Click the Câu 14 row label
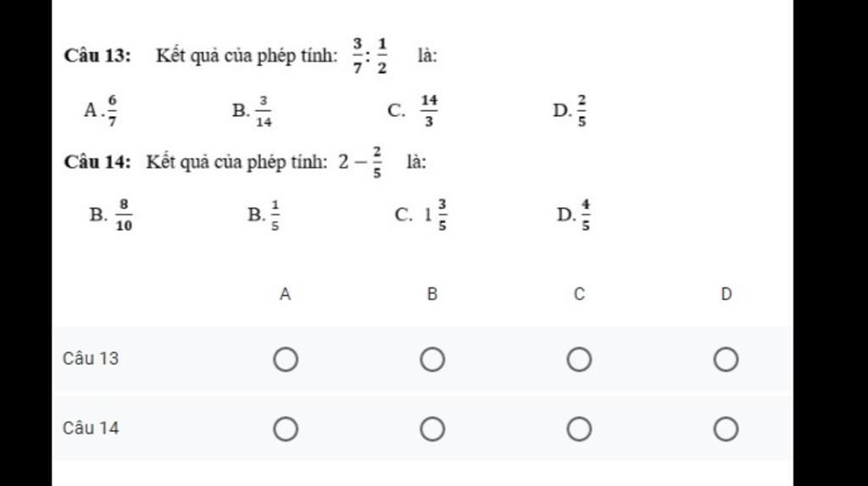Viewport: 868px width, 486px height. tap(91, 428)
